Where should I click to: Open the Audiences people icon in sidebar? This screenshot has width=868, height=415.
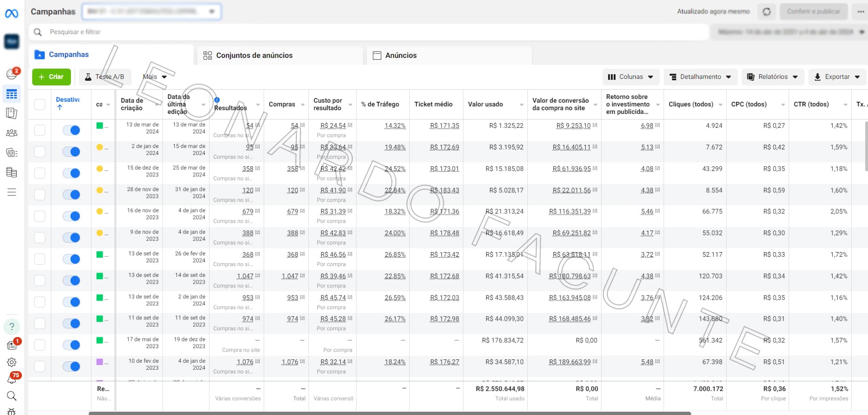coord(12,133)
